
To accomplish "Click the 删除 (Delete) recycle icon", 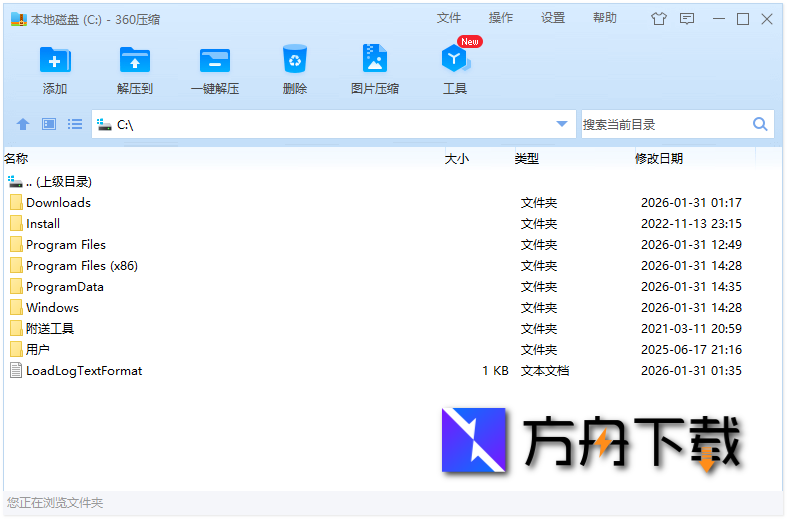I will (295, 59).
